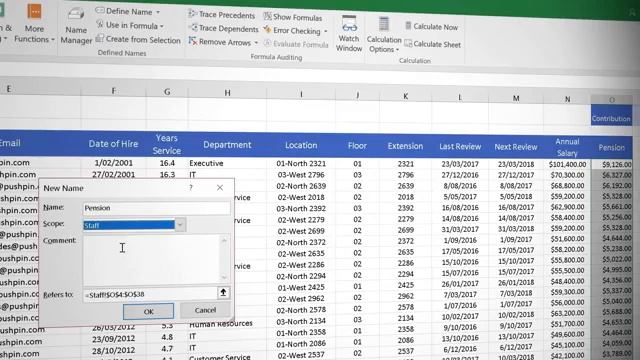Toggle Show Formulas
Screen dimensions: 640x360
coord(293,17)
